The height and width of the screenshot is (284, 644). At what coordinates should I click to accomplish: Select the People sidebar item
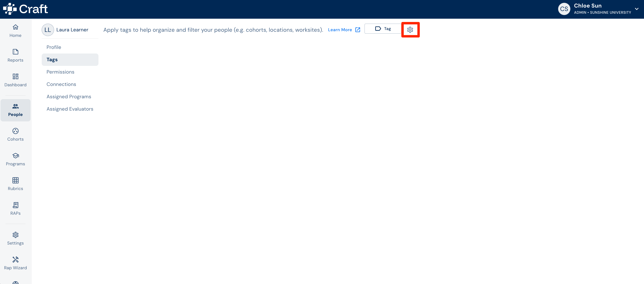click(15, 110)
